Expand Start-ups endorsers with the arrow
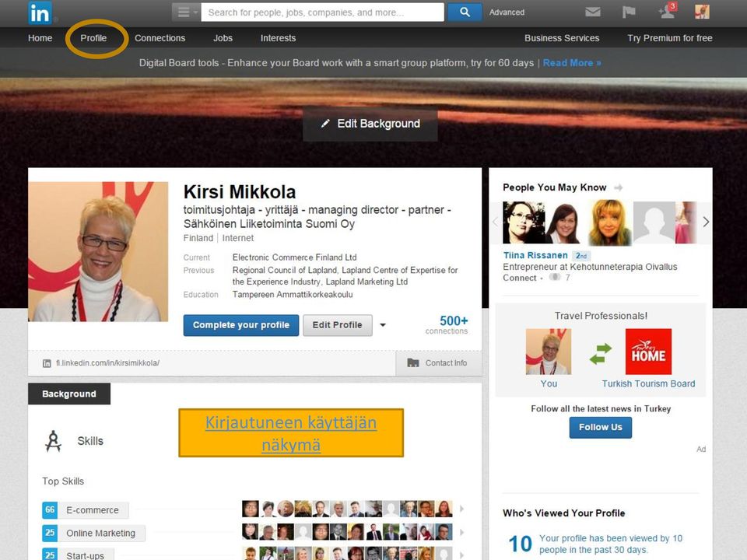Viewport: 747px width, 560px height. (x=461, y=555)
